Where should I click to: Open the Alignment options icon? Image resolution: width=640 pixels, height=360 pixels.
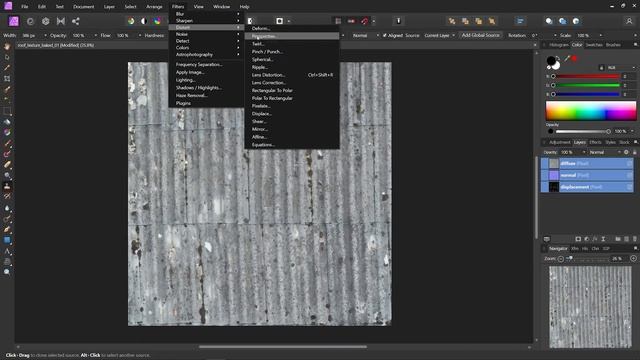click(x=520, y=21)
